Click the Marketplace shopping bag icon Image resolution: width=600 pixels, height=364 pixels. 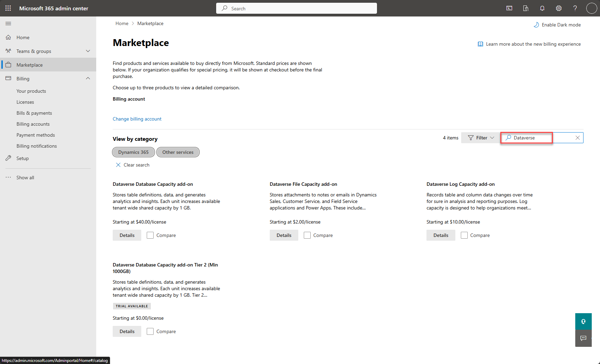pos(8,65)
